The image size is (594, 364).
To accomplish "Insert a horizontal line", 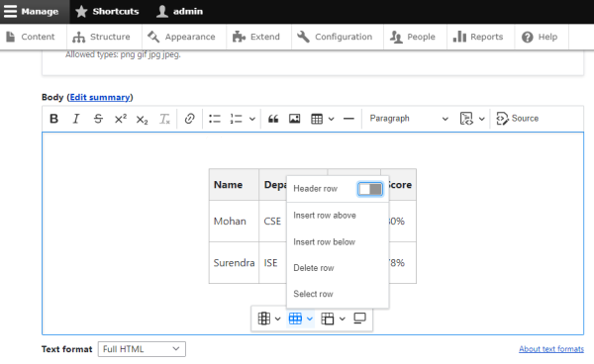I will pos(348,119).
